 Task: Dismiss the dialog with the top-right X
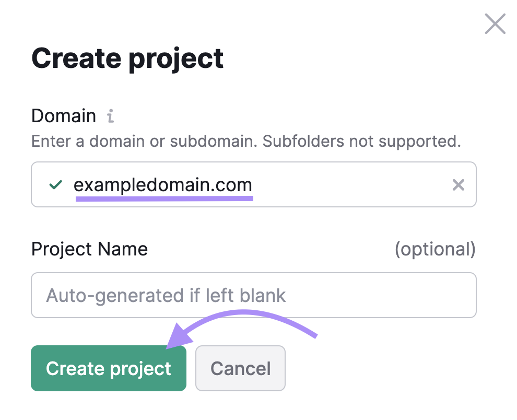click(495, 24)
